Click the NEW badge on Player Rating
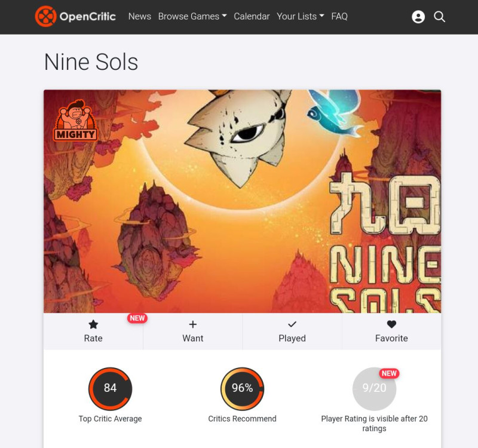The image size is (478, 448). pos(389,373)
